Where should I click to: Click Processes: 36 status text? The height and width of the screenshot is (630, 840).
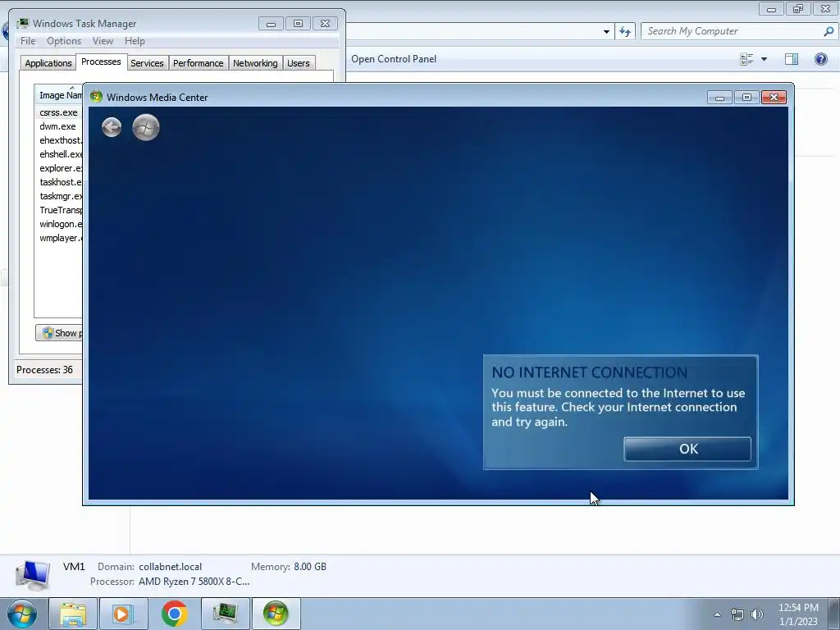coord(44,370)
